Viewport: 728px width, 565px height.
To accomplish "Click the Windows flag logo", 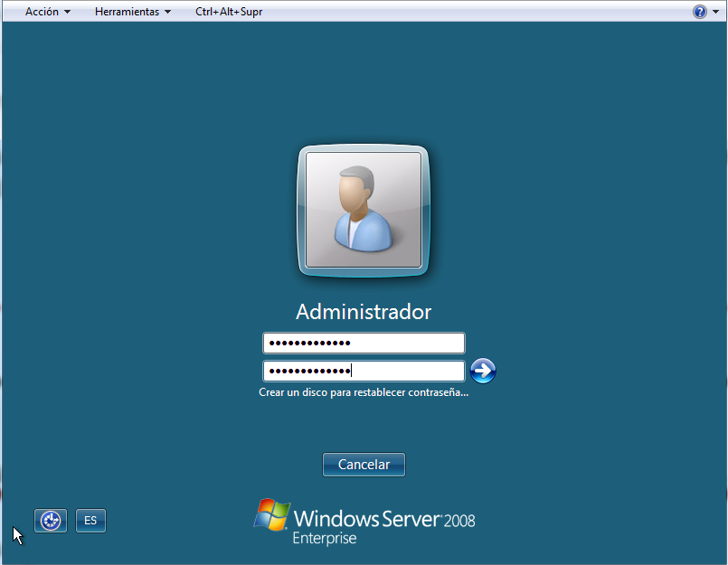I will [271, 516].
